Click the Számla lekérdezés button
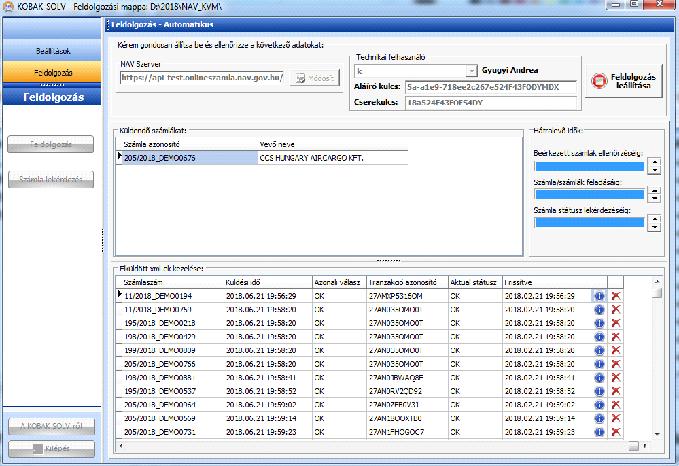The image size is (679, 466). tap(51, 179)
